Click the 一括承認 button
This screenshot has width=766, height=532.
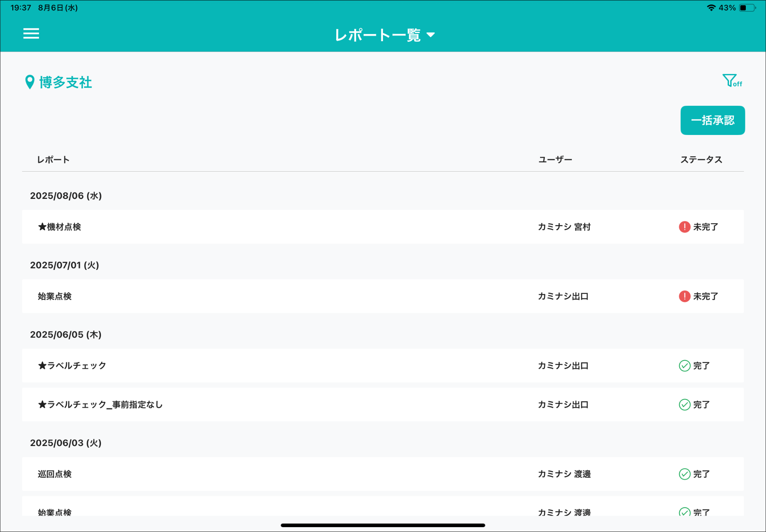pyautogui.click(x=712, y=120)
